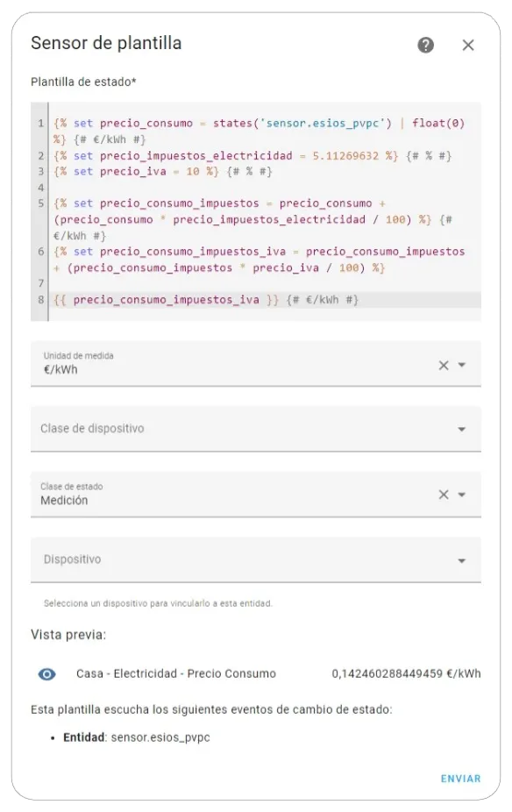512x812 pixels.
Task: Click the eye icon in the preview
Action: [x=46, y=674]
